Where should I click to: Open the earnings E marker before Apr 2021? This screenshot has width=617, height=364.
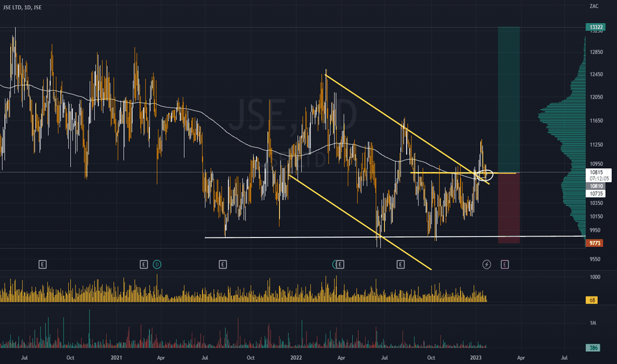tap(144, 265)
